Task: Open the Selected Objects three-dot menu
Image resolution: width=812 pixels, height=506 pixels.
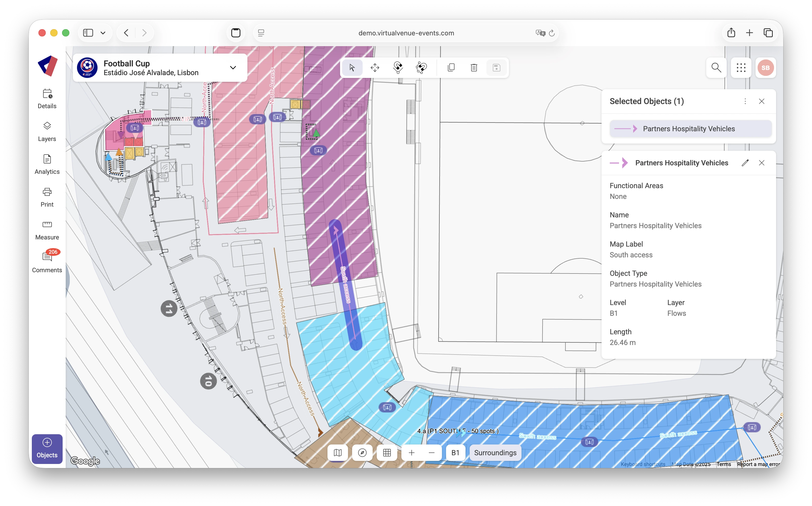Action: (x=745, y=102)
